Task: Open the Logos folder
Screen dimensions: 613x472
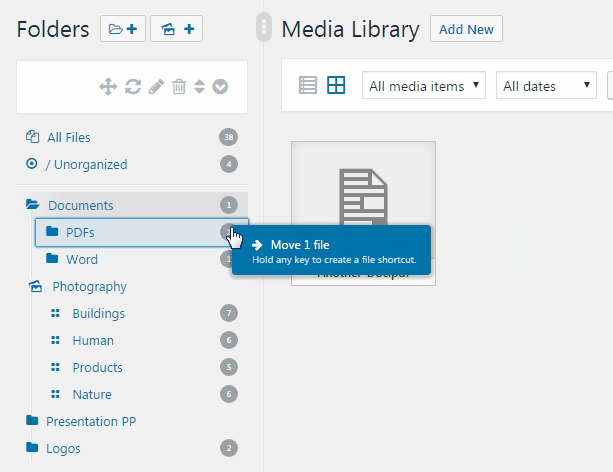Action: click(x=63, y=448)
